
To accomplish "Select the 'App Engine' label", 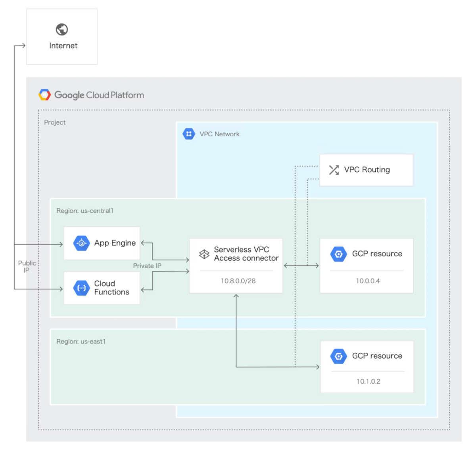I will pyautogui.click(x=115, y=243).
